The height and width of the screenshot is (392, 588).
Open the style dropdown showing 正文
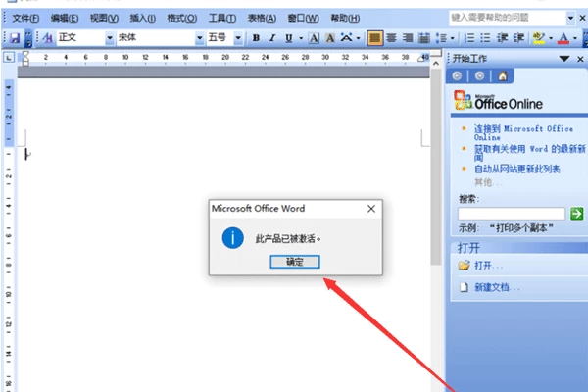click(x=109, y=38)
